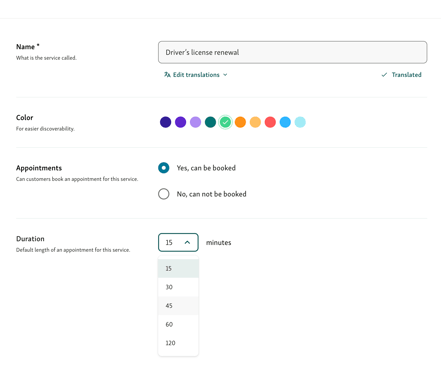This screenshot has height=378, width=441.
Task: Click the translate icon beside Edit translations
Action: (x=167, y=75)
